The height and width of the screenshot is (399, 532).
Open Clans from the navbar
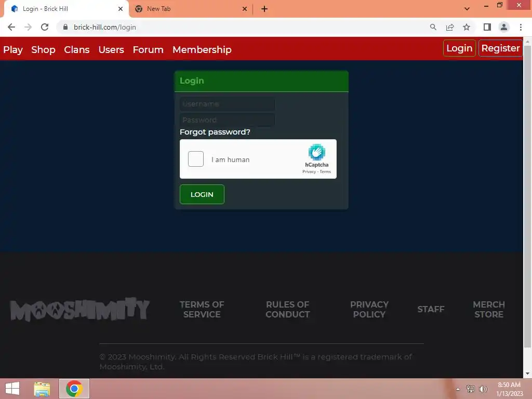[x=77, y=49]
